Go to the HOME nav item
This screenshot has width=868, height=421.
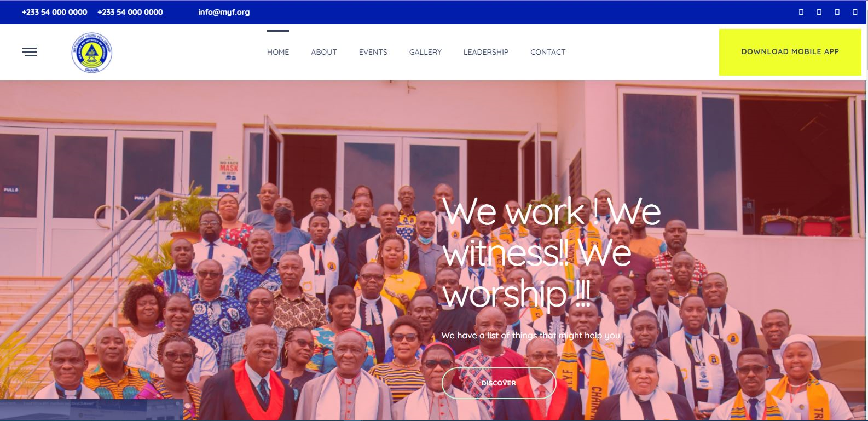tap(278, 52)
